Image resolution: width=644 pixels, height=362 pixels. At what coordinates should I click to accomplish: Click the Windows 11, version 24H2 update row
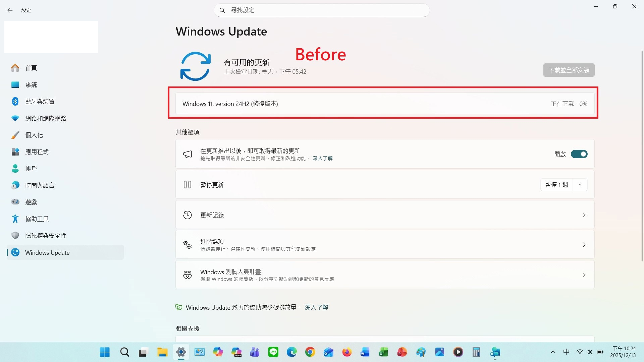[385, 104]
